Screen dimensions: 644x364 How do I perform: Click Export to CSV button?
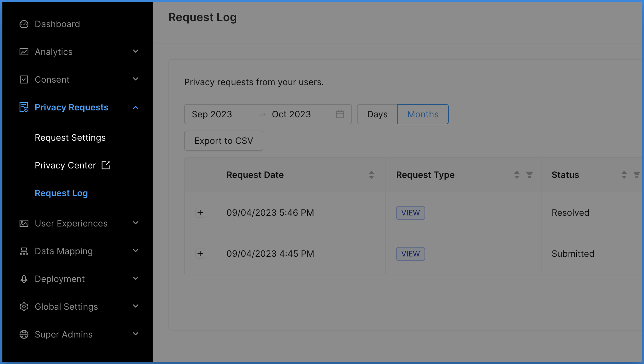223,141
